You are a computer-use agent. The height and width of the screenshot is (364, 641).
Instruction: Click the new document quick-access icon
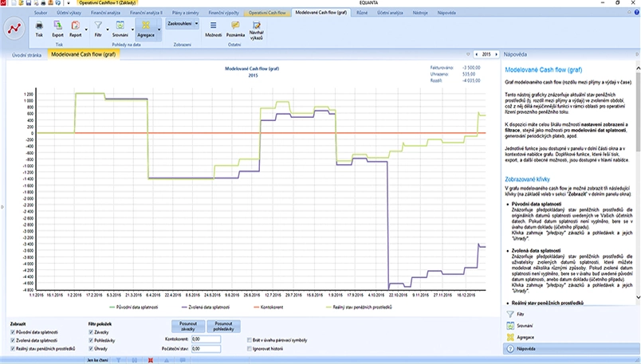pyautogui.click(x=14, y=3)
